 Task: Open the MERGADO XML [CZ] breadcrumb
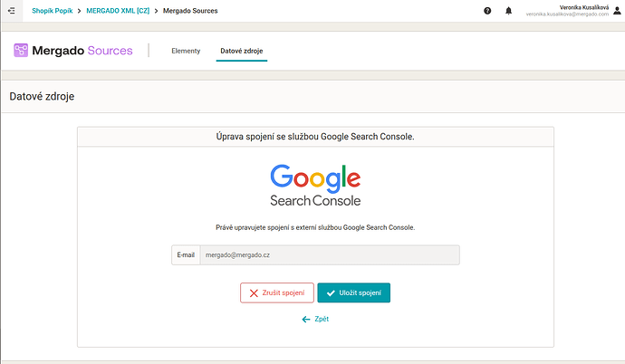tap(118, 11)
